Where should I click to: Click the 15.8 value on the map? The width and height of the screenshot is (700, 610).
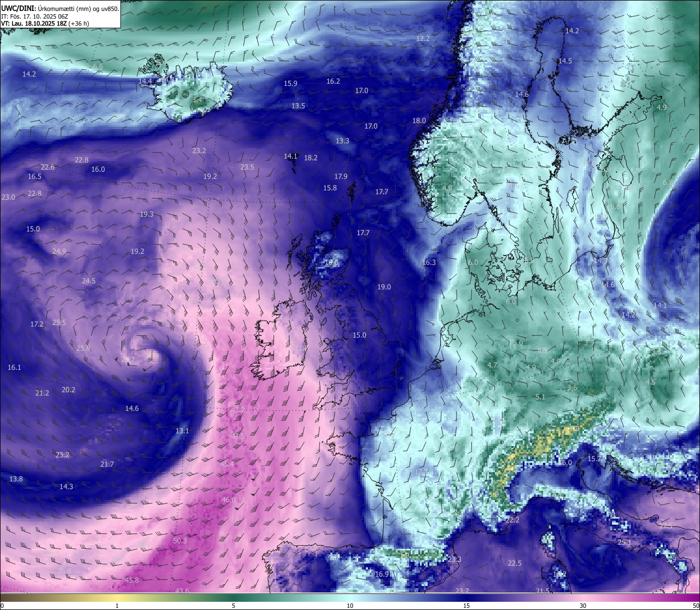coord(330,188)
